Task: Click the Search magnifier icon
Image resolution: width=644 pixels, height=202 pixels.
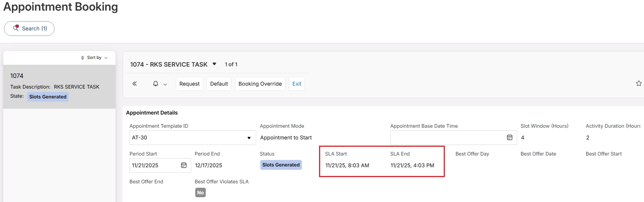Action: pos(16,28)
